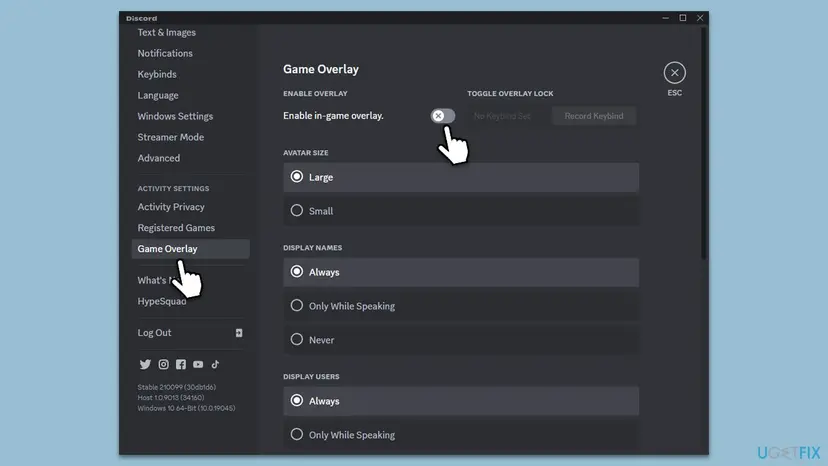Select Large avatar size

coord(461,177)
